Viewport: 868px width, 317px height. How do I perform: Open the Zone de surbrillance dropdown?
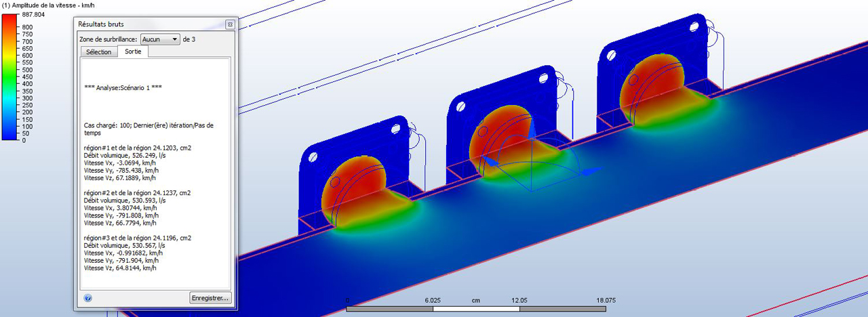pyautogui.click(x=161, y=39)
